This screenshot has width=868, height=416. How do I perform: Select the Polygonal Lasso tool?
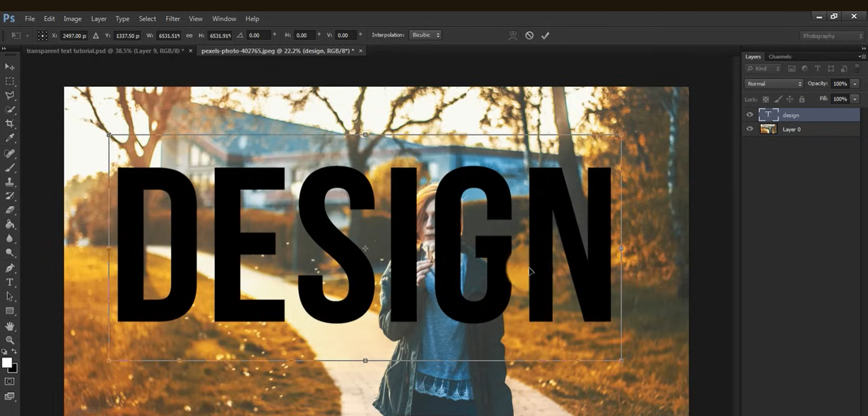point(9,96)
